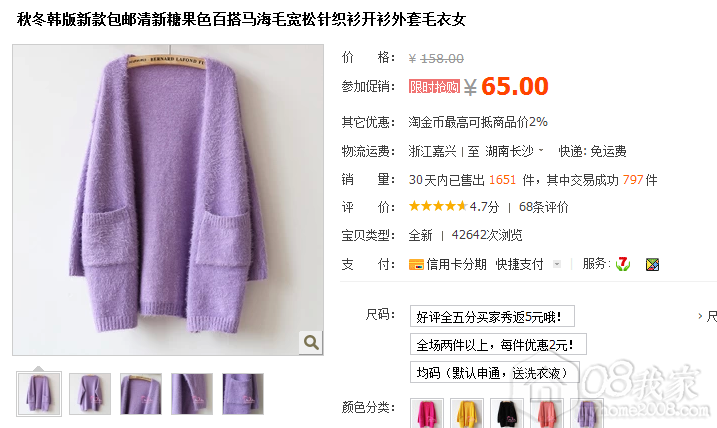Click the credit card installment icon
The image size is (717, 428).
coord(416,264)
